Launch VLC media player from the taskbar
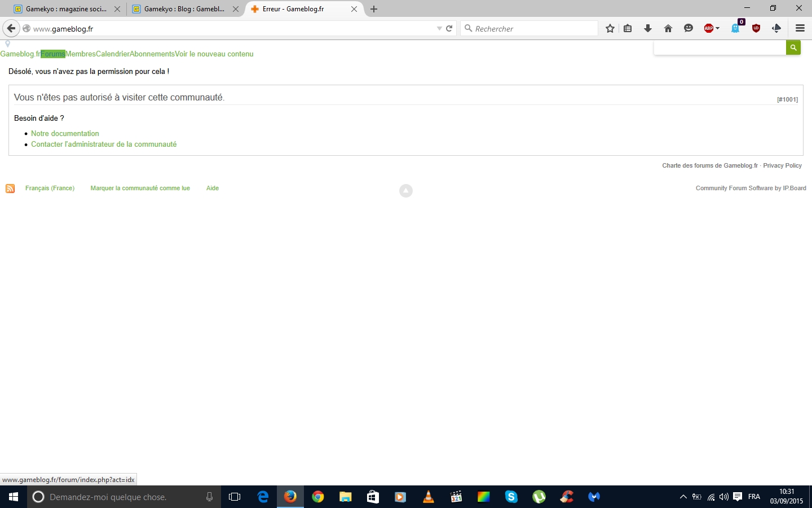The width and height of the screenshot is (812, 508). [x=429, y=497]
